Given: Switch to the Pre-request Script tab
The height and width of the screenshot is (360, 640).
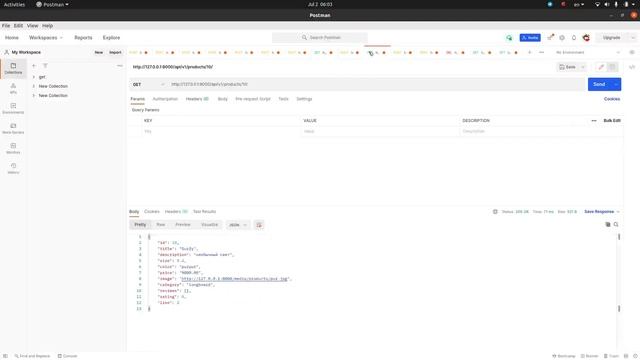Looking at the screenshot, I should (x=253, y=99).
